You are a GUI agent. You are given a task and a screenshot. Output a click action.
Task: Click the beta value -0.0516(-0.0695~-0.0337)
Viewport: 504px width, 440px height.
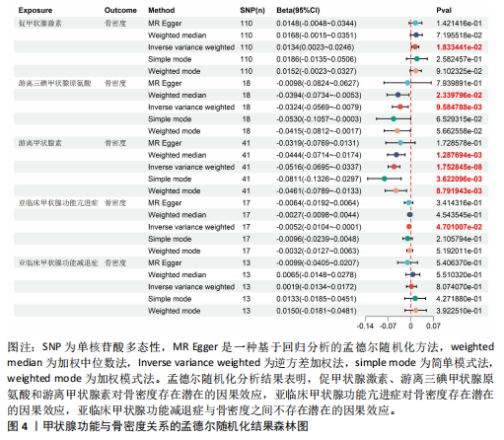(319, 167)
